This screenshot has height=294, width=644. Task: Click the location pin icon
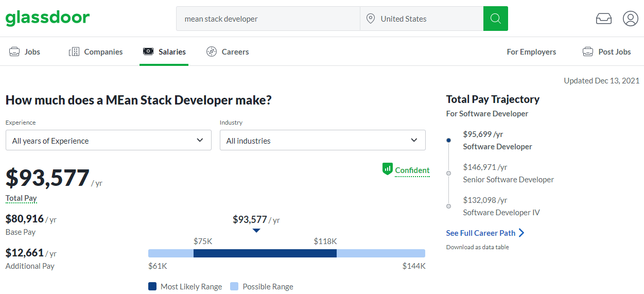(370, 19)
